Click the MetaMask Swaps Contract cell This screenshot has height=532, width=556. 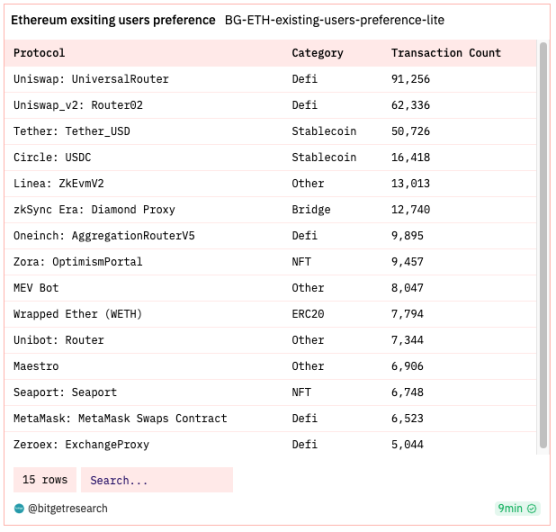pos(120,419)
